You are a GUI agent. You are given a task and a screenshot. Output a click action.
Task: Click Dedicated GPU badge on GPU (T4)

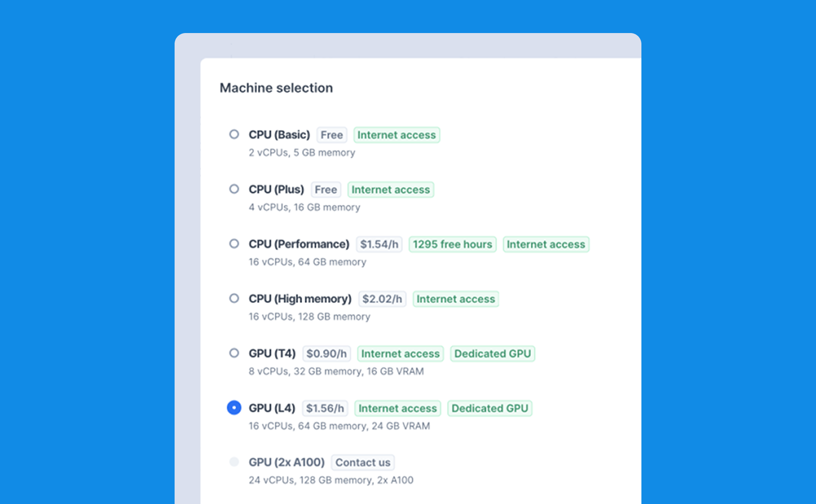[x=493, y=353]
